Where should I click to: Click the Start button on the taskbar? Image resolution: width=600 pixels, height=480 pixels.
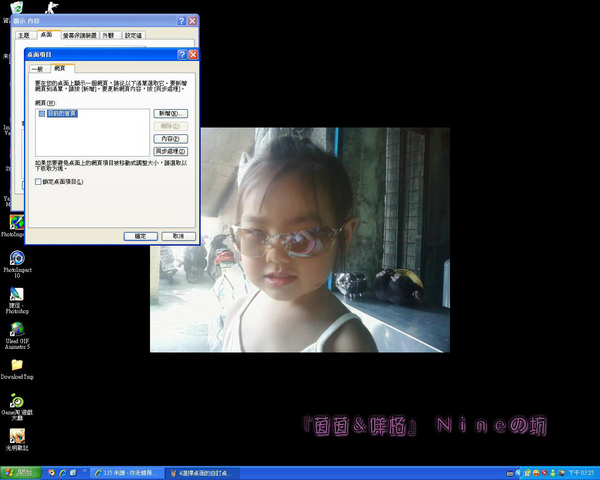(20, 473)
